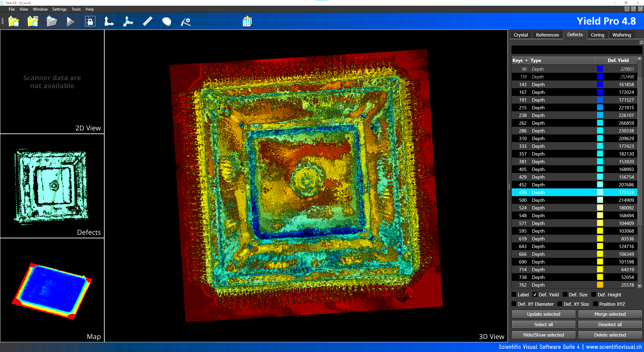Click the pickaxe with gear icon

[186, 21]
